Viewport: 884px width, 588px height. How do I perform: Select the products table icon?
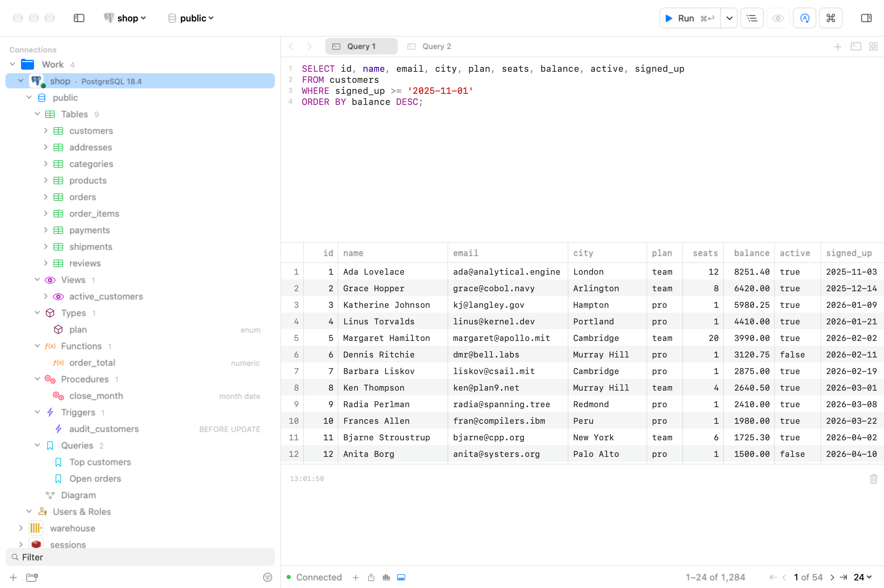[58, 180]
